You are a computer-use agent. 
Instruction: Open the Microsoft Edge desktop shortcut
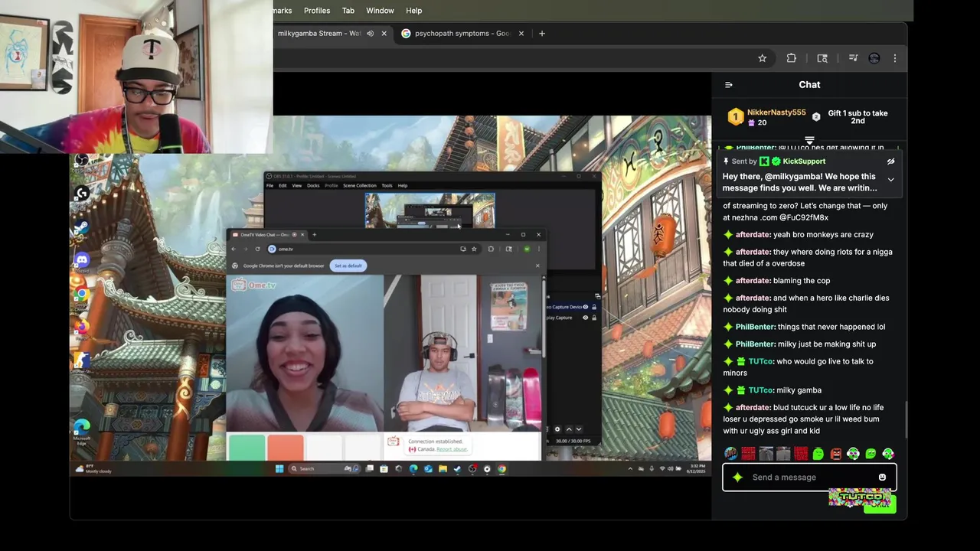[x=82, y=431]
